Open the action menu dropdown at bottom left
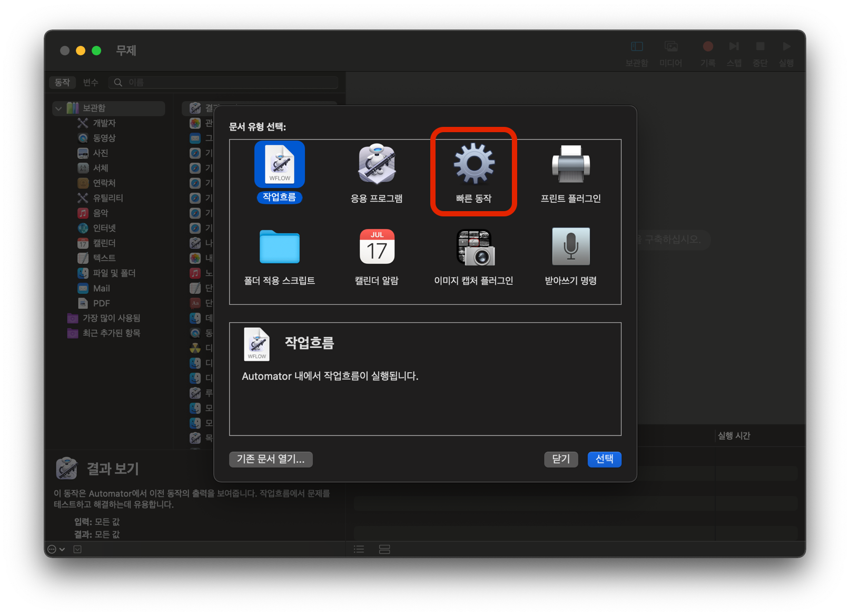This screenshot has width=850, height=616. pos(56,549)
